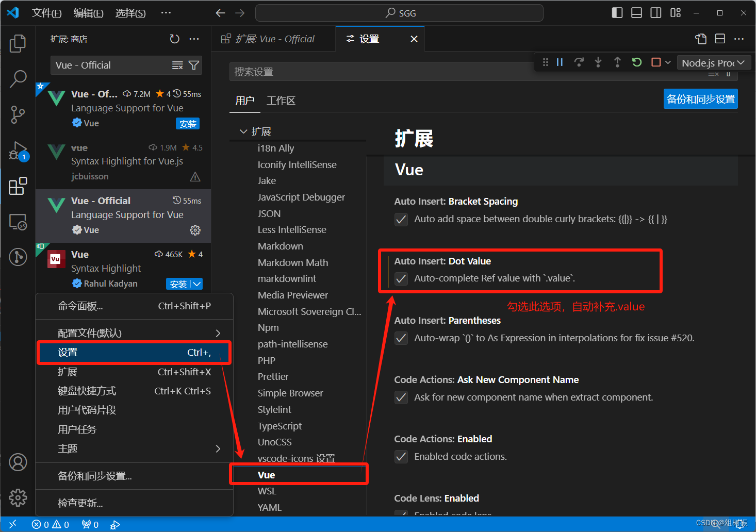Open the Search view in activity bar
Screen dimensions: 756x532
click(18, 79)
